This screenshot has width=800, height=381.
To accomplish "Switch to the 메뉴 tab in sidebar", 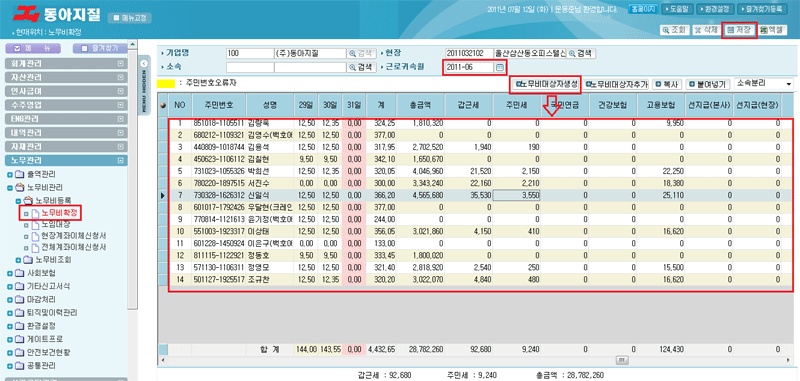I will 33,49.
